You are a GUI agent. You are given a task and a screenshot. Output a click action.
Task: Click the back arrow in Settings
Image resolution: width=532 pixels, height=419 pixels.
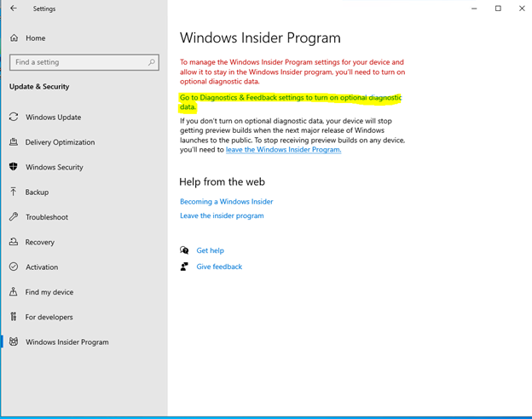pyautogui.click(x=14, y=9)
